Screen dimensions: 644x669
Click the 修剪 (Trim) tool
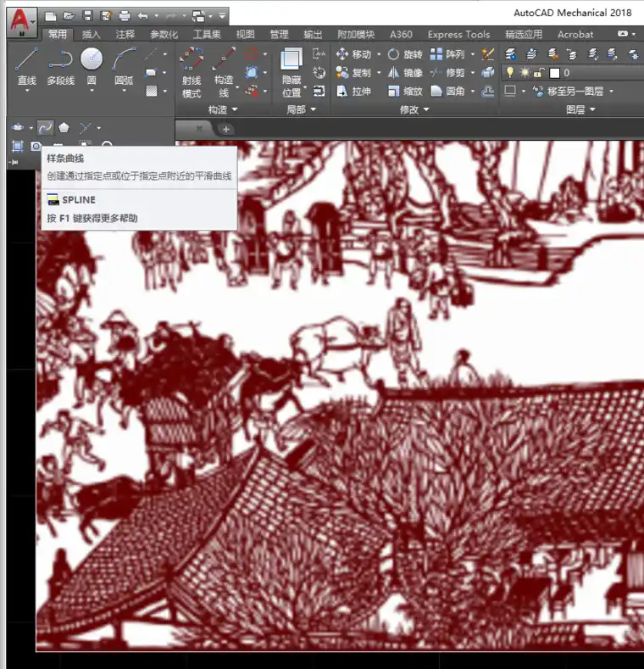coord(447,73)
